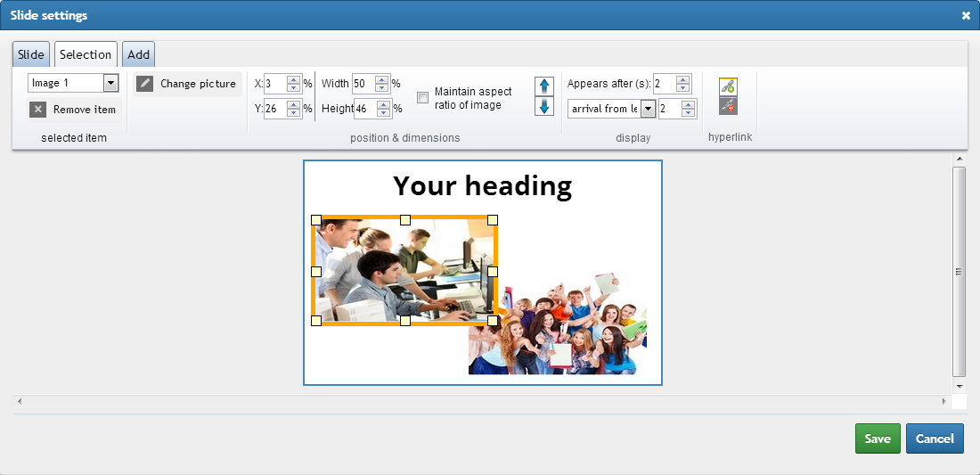
Task: Open the Image 1 item dropdown
Action: coord(110,83)
